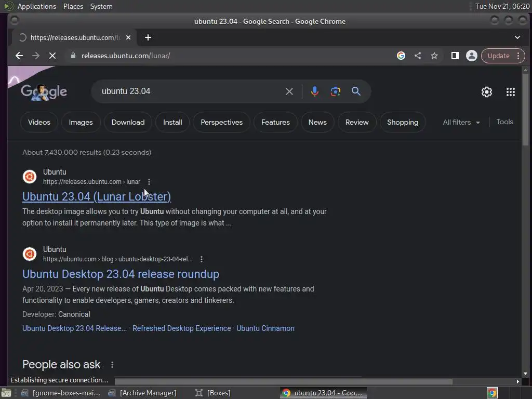Image resolution: width=532 pixels, height=399 pixels.
Task: Open Refreshed Desktop Experience sublink
Action: (181, 328)
